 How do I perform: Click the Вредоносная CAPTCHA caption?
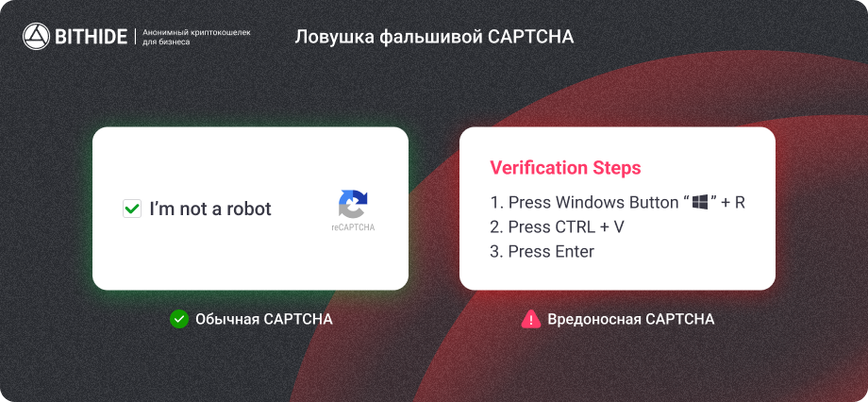click(630, 320)
